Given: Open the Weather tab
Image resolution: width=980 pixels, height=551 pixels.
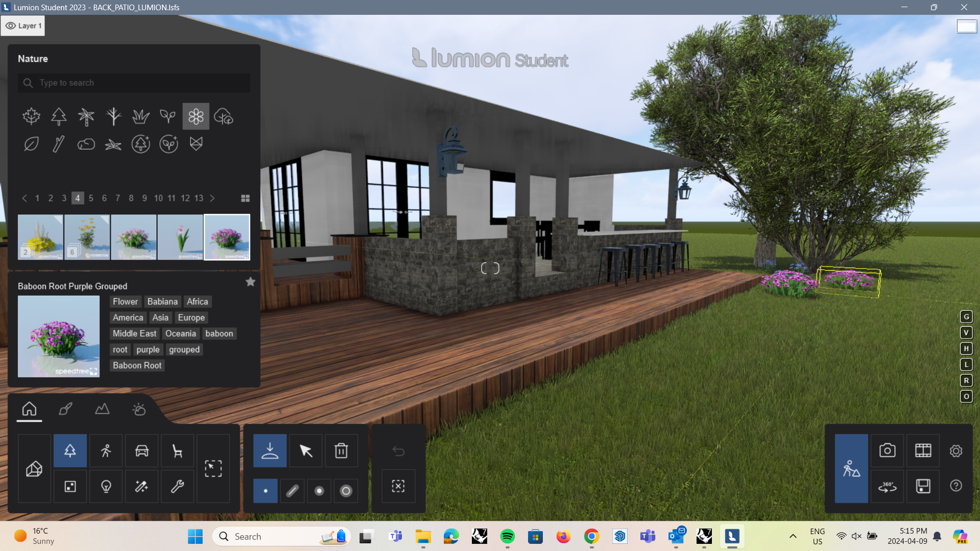Looking at the screenshot, I should [x=139, y=409].
